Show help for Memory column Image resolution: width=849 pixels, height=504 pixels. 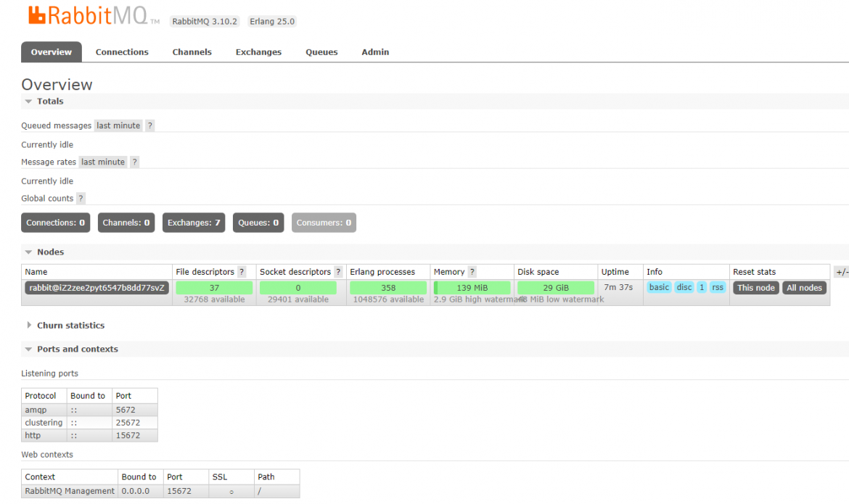472,272
